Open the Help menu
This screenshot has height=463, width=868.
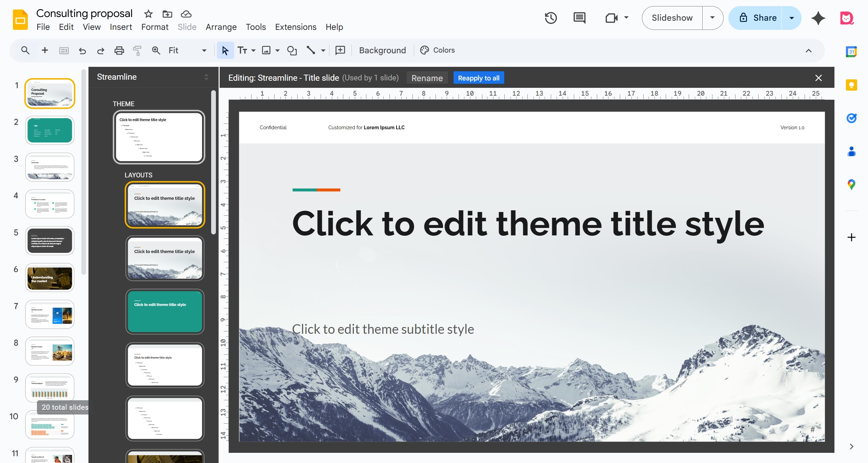pyautogui.click(x=334, y=27)
